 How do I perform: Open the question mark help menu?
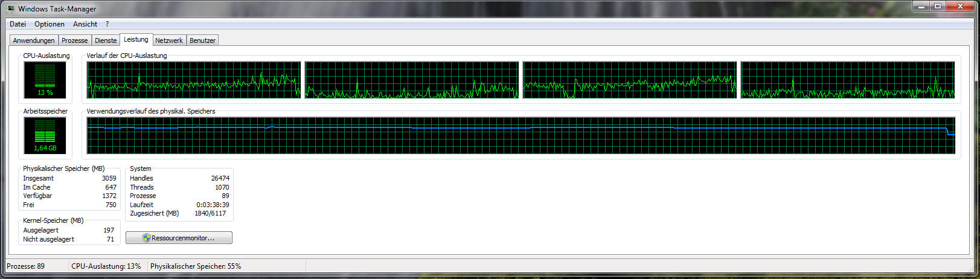tap(107, 24)
